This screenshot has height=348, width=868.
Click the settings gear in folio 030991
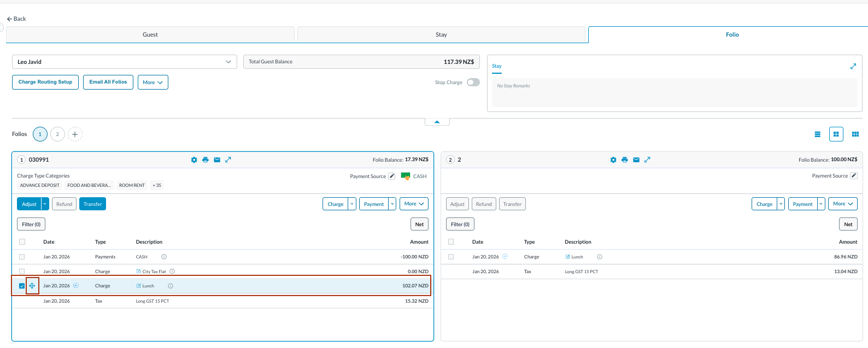[194, 160]
